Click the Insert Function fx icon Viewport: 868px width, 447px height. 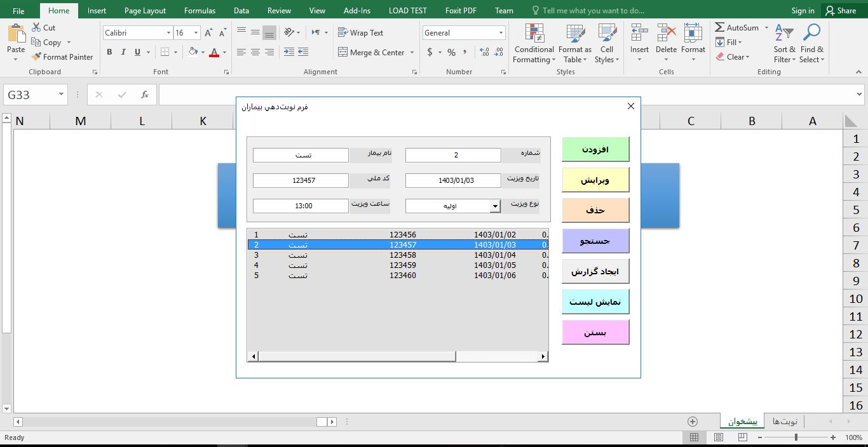coord(145,95)
